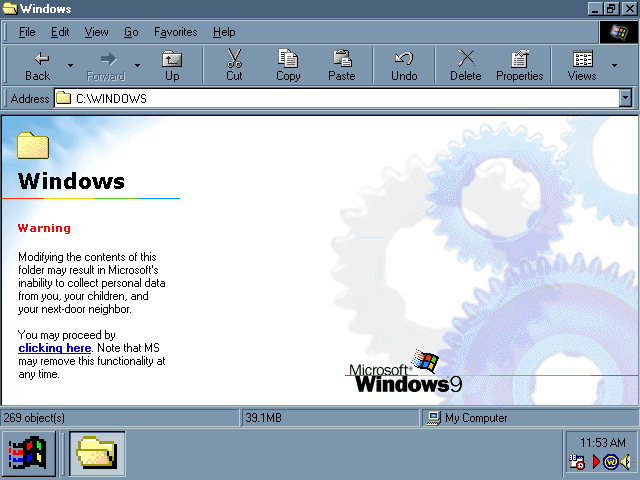Click the '39.1MB' status bar entry
This screenshot has height=480, width=640.
pyautogui.click(x=264, y=418)
